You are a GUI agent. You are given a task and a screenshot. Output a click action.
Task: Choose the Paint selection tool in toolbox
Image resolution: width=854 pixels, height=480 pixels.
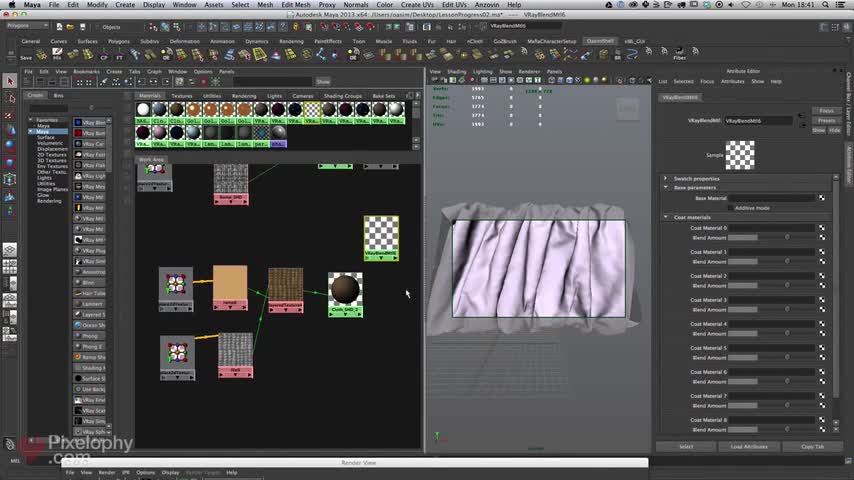tap(10, 114)
